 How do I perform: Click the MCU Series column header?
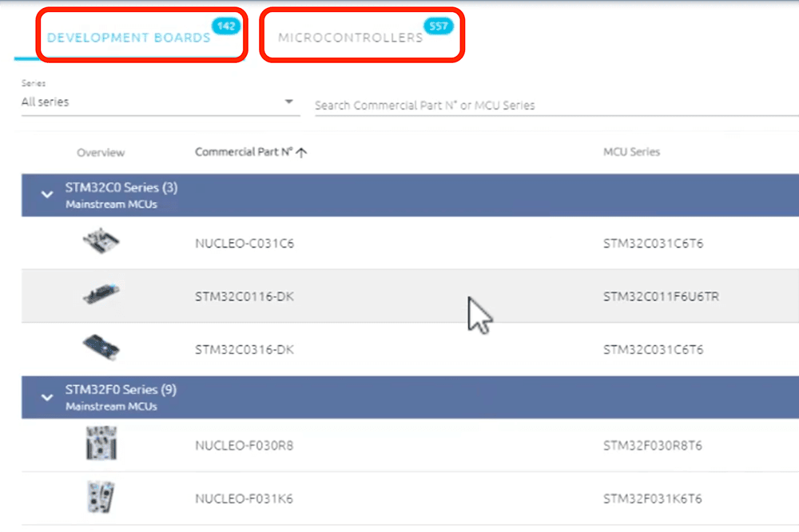(x=631, y=152)
